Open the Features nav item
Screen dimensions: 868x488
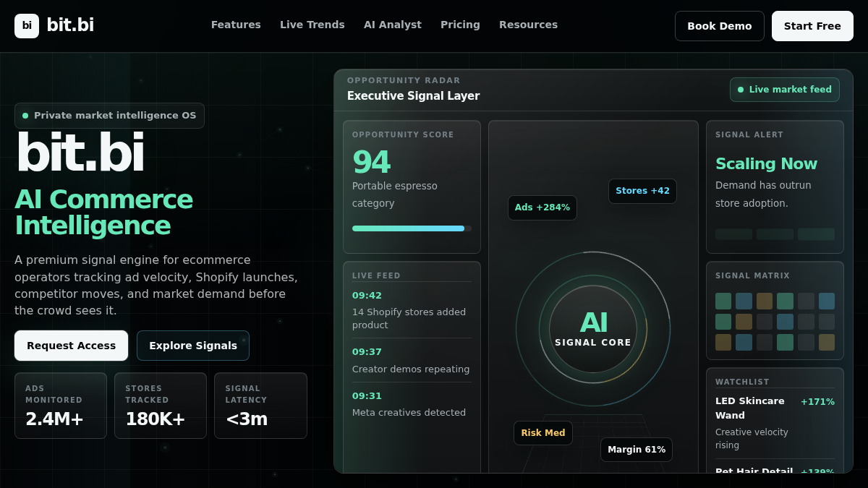236,25
